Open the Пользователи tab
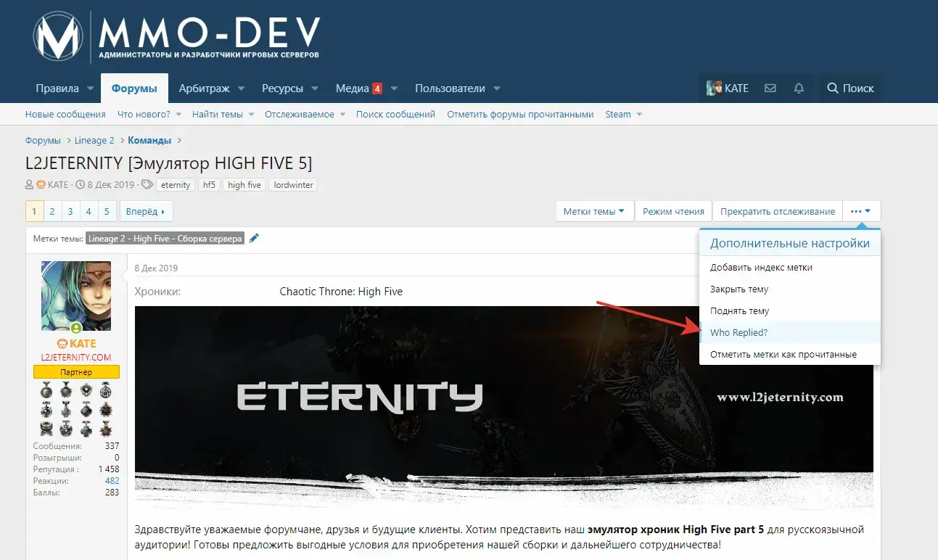938x560 pixels. point(450,88)
